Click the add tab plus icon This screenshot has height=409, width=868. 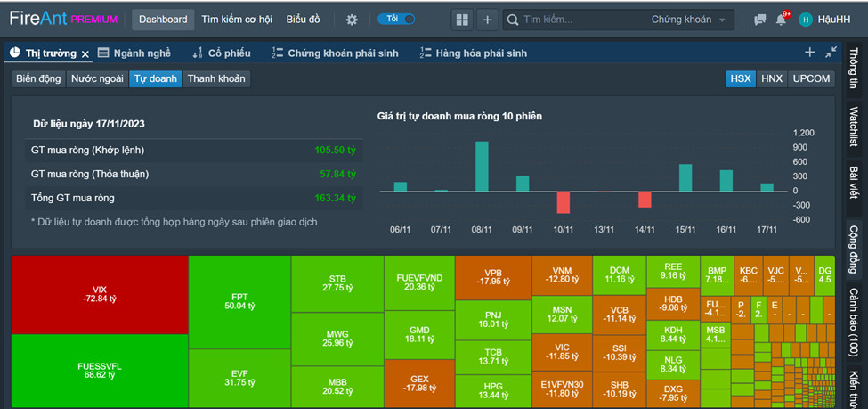click(x=809, y=53)
